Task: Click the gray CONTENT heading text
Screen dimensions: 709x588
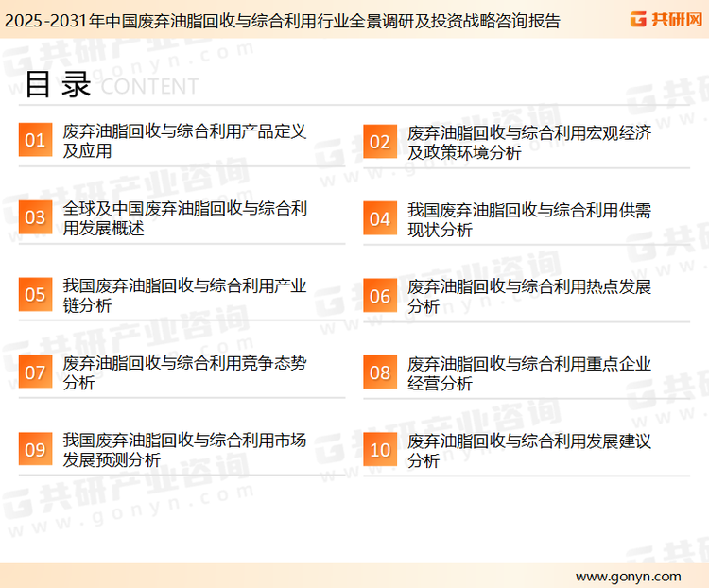Action: coord(149,86)
